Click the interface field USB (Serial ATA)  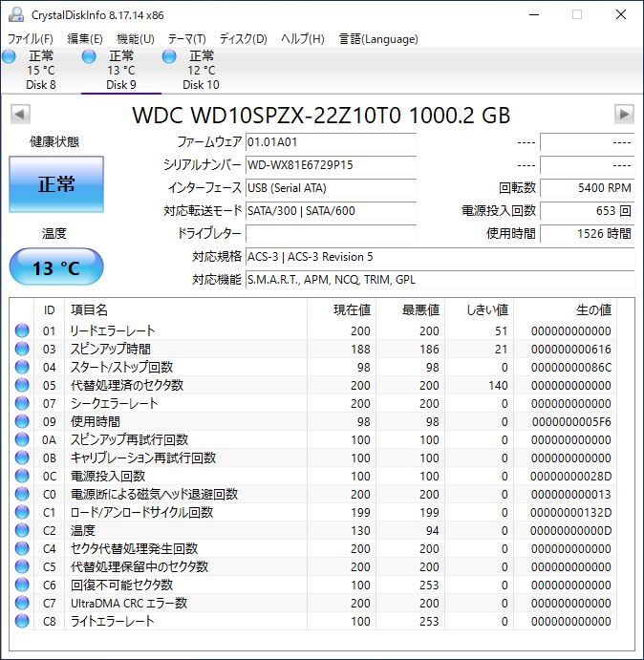point(331,188)
